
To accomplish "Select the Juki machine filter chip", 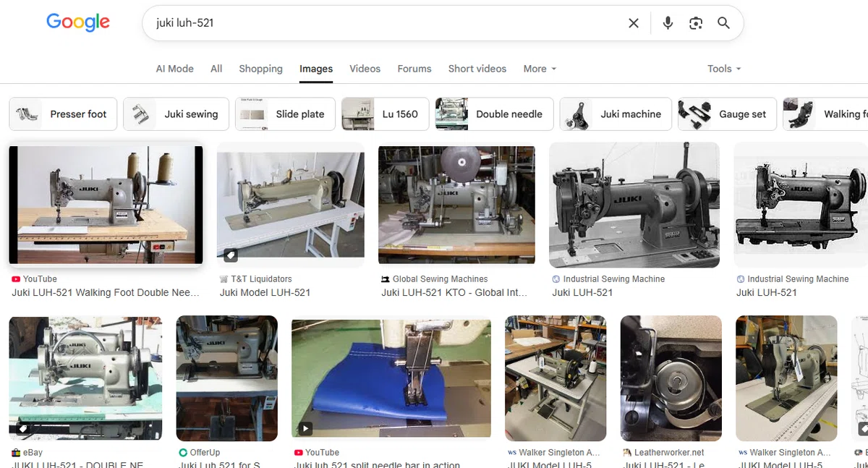I will tap(616, 114).
